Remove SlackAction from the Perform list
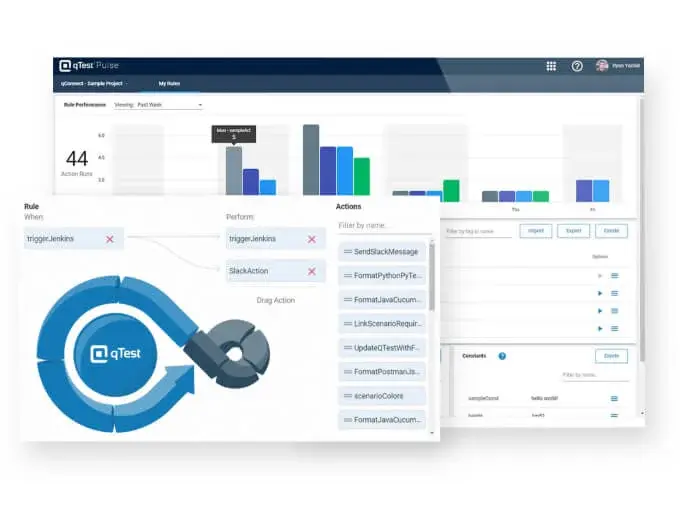 311,271
